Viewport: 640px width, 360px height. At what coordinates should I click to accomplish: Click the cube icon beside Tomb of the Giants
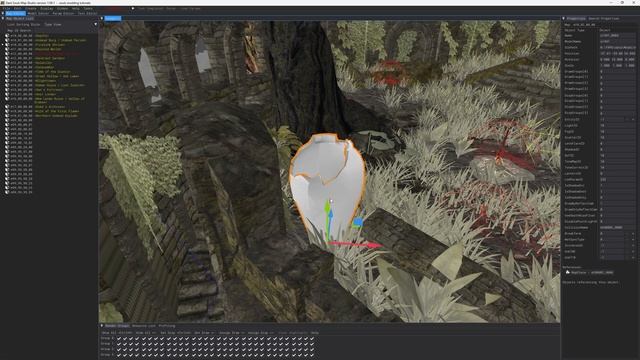(x=7, y=71)
